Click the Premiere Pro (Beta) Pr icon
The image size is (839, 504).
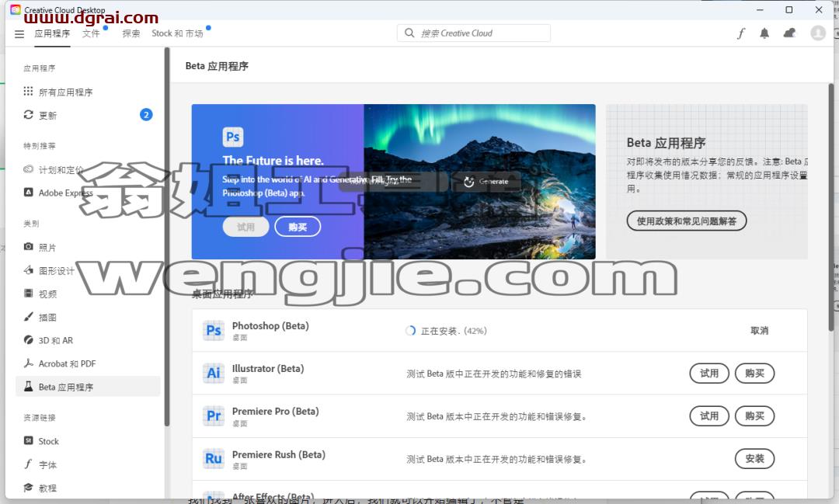(214, 415)
